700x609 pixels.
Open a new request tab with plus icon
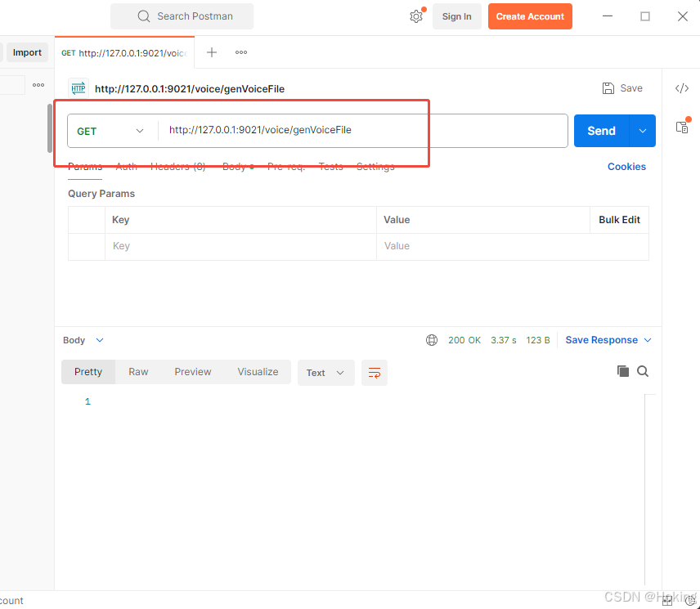pyautogui.click(x=212, y=52)
